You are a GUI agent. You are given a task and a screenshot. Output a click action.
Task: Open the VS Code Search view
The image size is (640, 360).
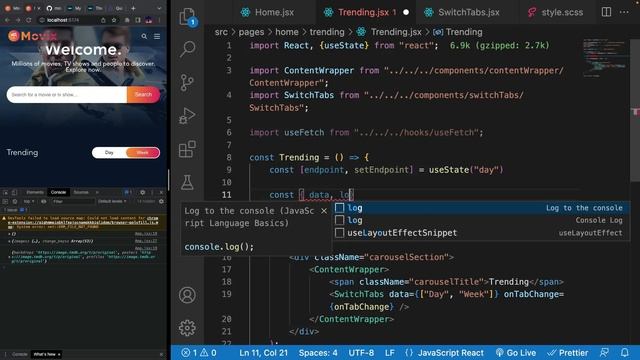[x=187, y=49]
